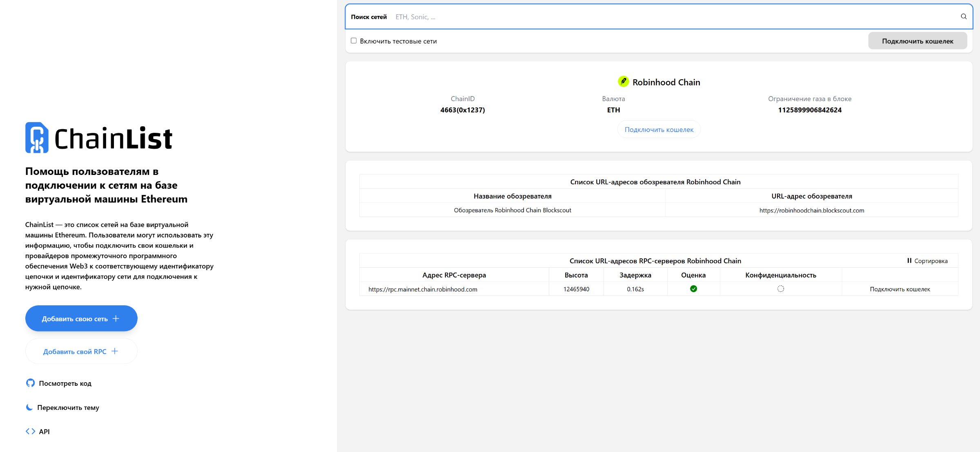980x452 pixels.
Task: Click the angle-brackets API icon
Action: tap(30, 431)
